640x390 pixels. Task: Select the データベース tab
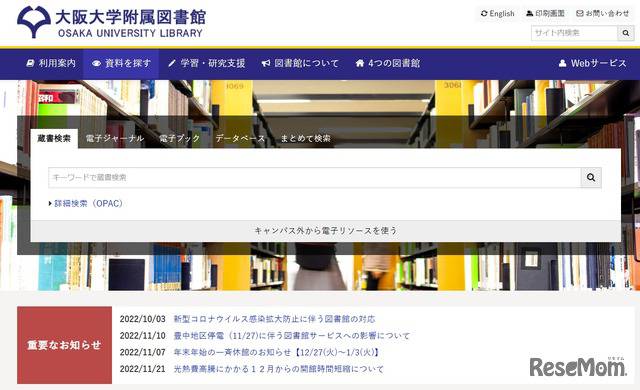click(x=240, y=139)
